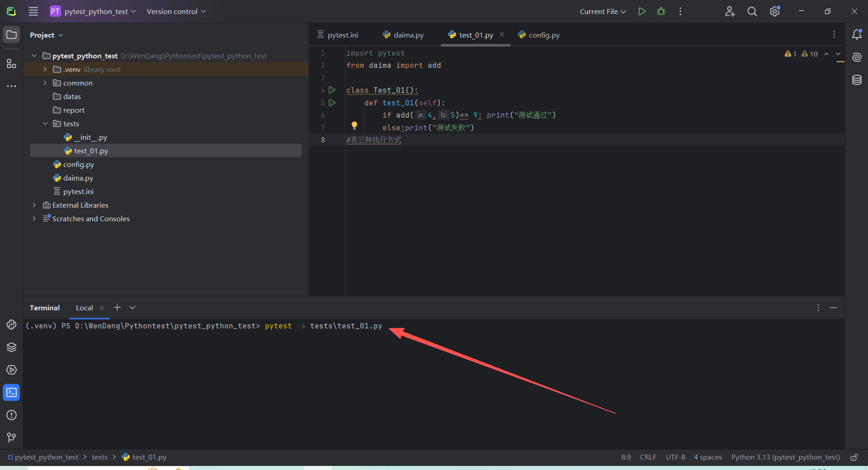Open terminal shell type dropdown arrow
Image resolution: width=868 pixels, height=470 pixels.
click(x=132, y=308)
